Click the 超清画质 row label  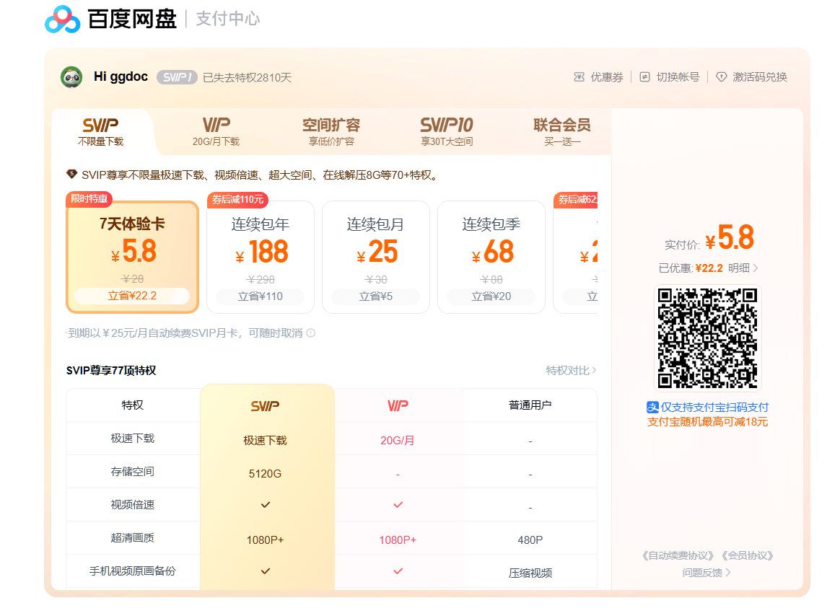(x=132, y=538)
